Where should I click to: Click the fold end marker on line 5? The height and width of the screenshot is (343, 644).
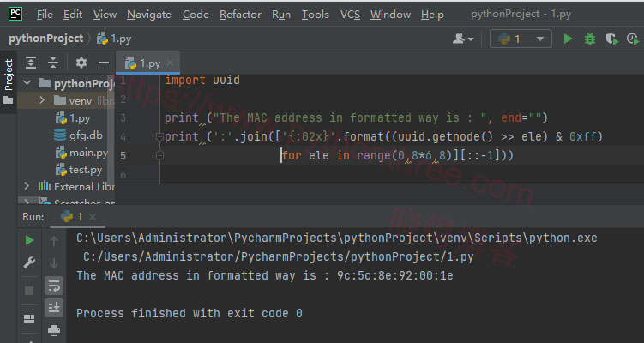point(159,155)
